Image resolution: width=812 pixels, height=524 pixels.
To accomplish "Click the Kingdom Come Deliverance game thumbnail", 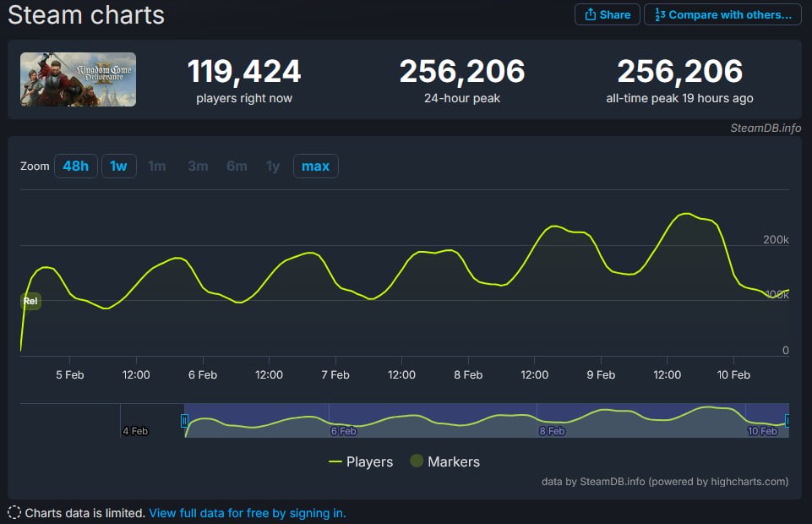I will 78,79.
